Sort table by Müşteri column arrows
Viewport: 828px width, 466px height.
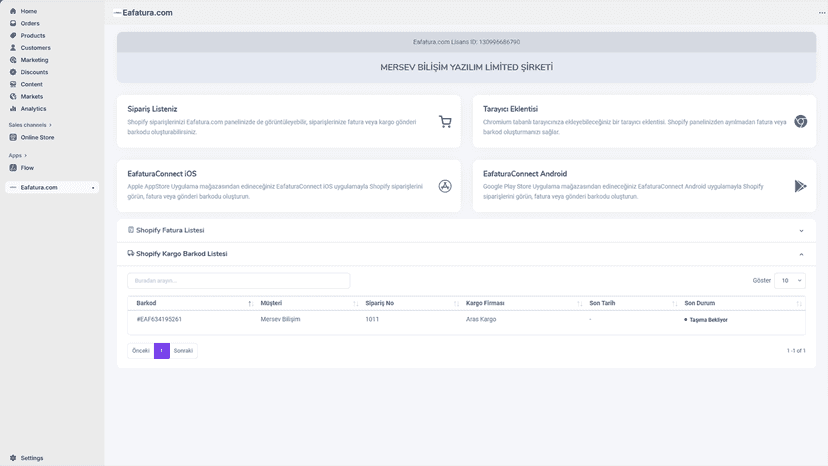[355, 303]
